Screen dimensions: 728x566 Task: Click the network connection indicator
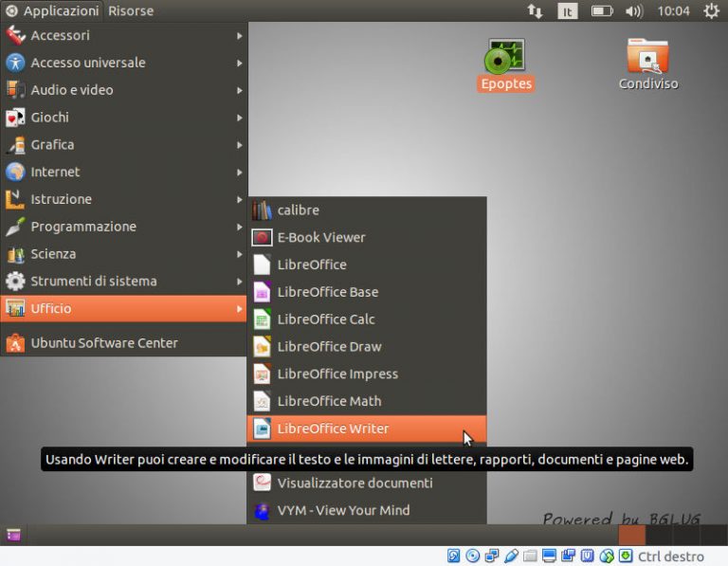(x=535, y=10)
